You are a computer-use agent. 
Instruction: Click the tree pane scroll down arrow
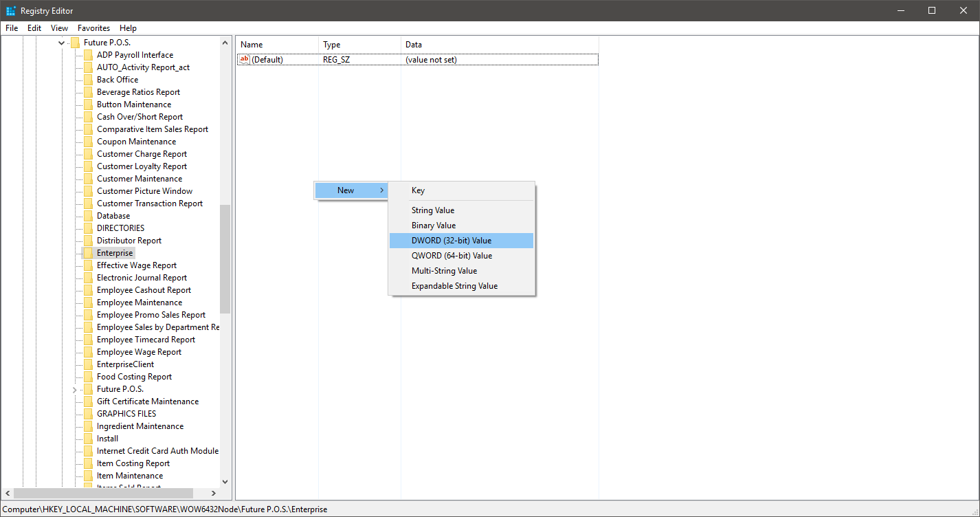[225, 482]
